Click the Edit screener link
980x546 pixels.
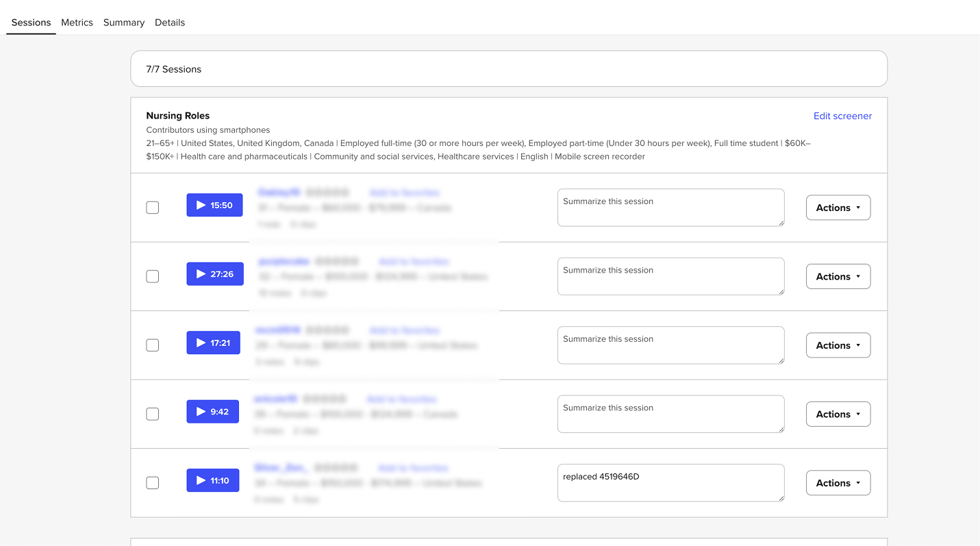coord(842,116)
